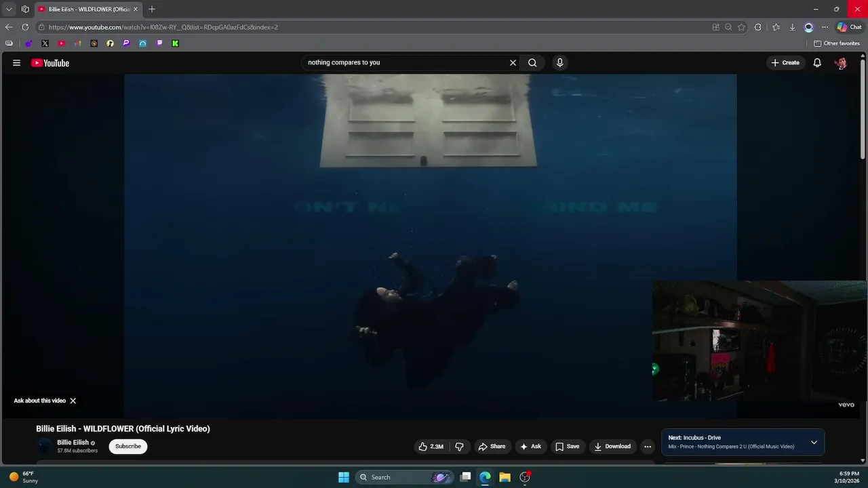
Task: Open the browser Downloads arrow icon
Action: (792, 27)
